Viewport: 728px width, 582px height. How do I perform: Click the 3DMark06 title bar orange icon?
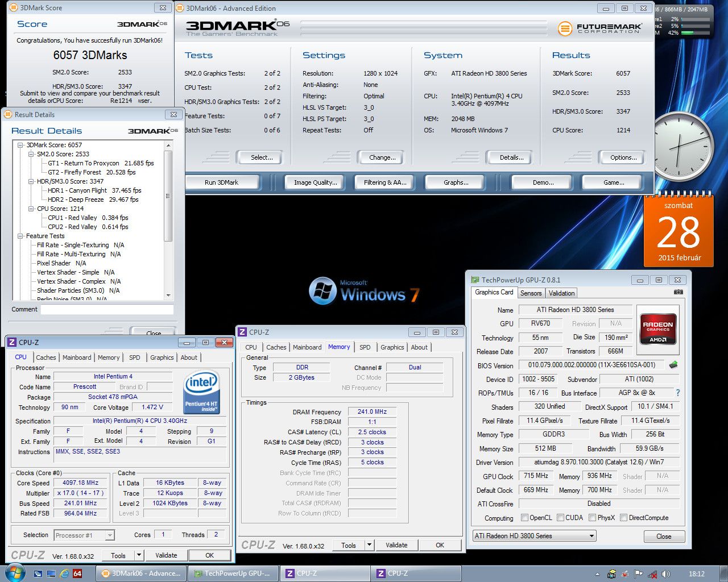point(180,8)
